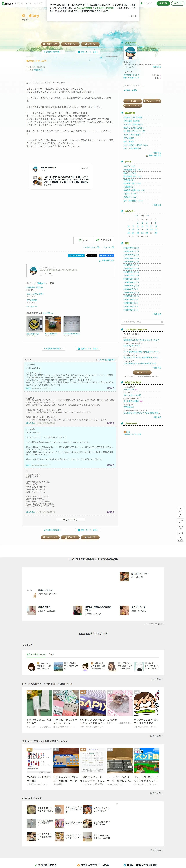This screenshot has width=186, height=868.
Task: Click the コメント記入欄を表示 link
Action: [106, 359]
